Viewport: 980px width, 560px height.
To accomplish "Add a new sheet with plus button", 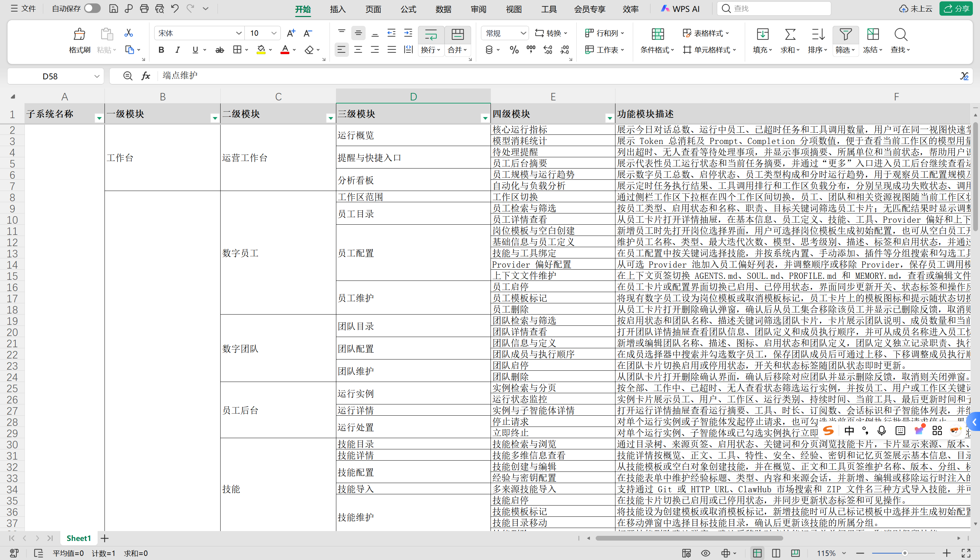I will (x=105, y=538).
